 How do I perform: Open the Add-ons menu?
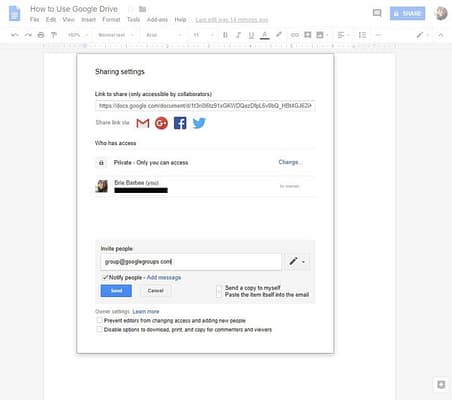(x=157, y=20)
